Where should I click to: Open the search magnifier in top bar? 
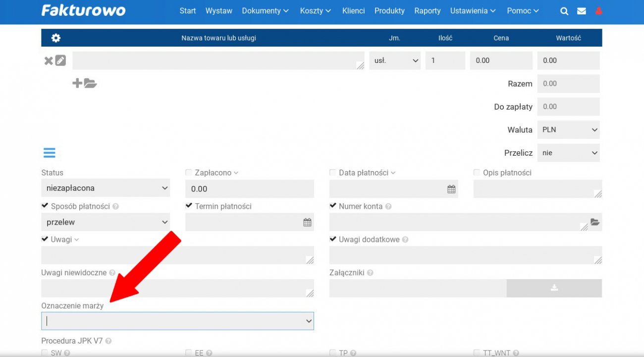(564, 11)
